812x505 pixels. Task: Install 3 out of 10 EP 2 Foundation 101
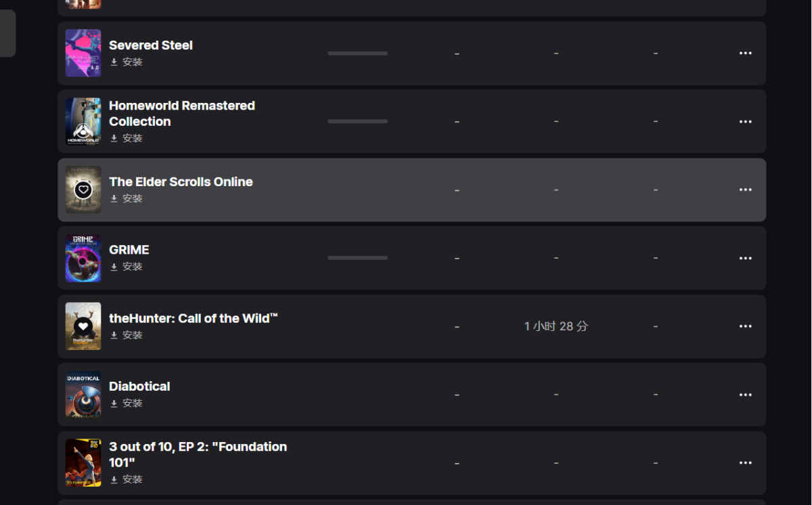[x=127, y=479]
